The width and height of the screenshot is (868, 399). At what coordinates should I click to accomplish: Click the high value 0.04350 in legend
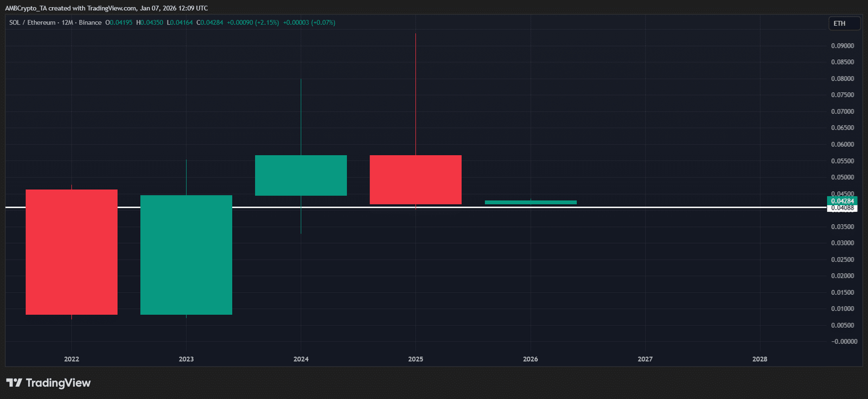point(151,23)
